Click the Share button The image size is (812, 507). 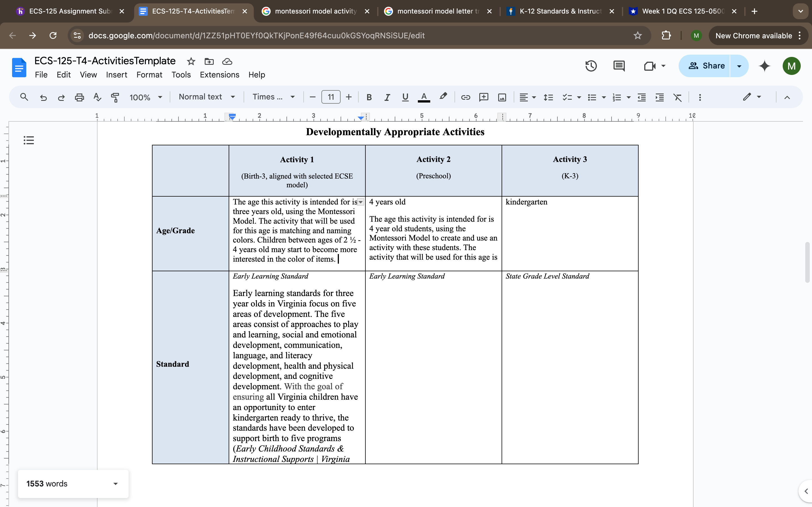(x=706, y=66)
